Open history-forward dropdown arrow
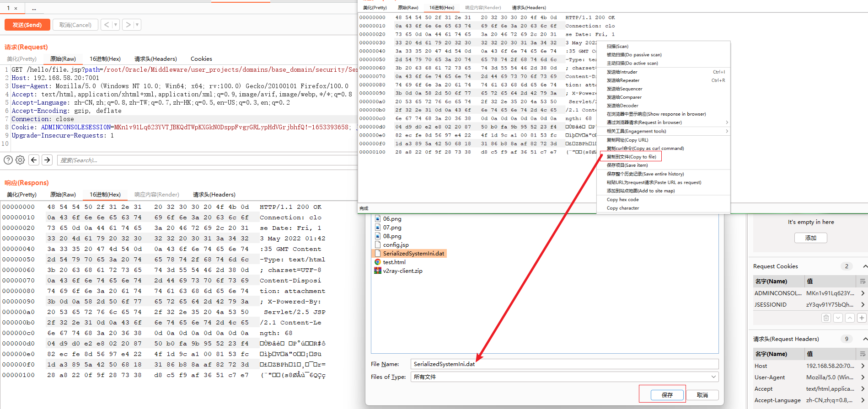The width and height of the screenshot is (868, 409). coord(137,25)
